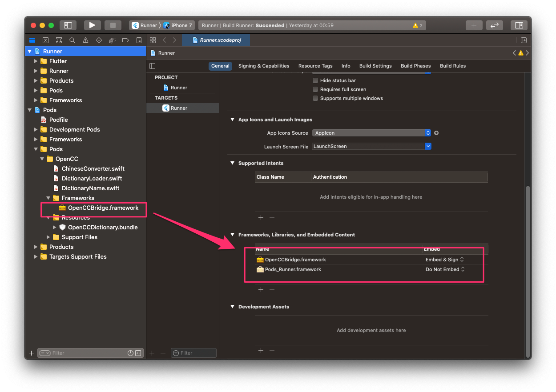The height and width of the screenshot is (392, 556).
Task: Choose the iPhone 7 run destination
Action: coord(178,25)
